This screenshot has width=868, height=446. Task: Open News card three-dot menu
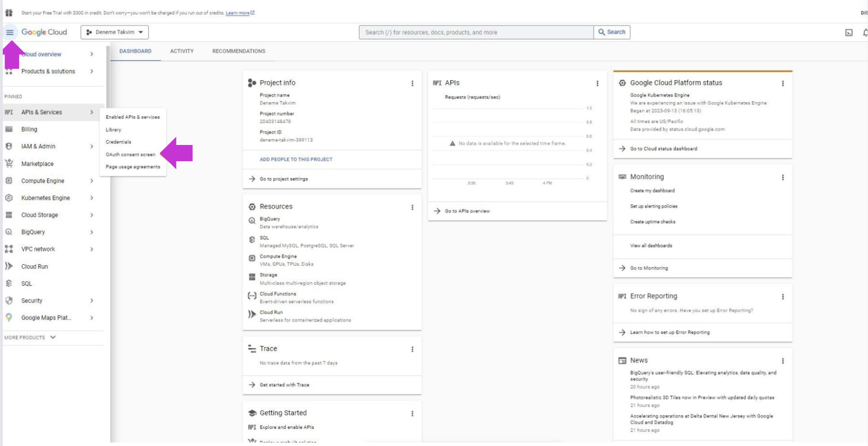[783, 361]
